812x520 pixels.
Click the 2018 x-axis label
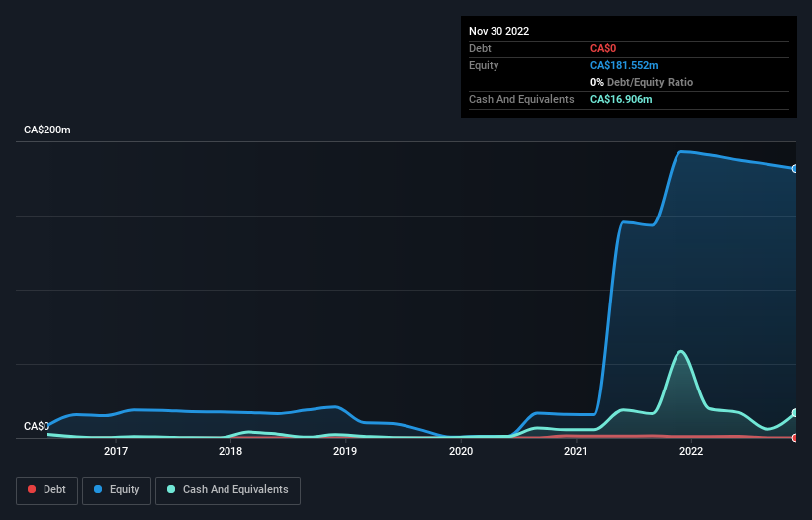click(230, 451)
